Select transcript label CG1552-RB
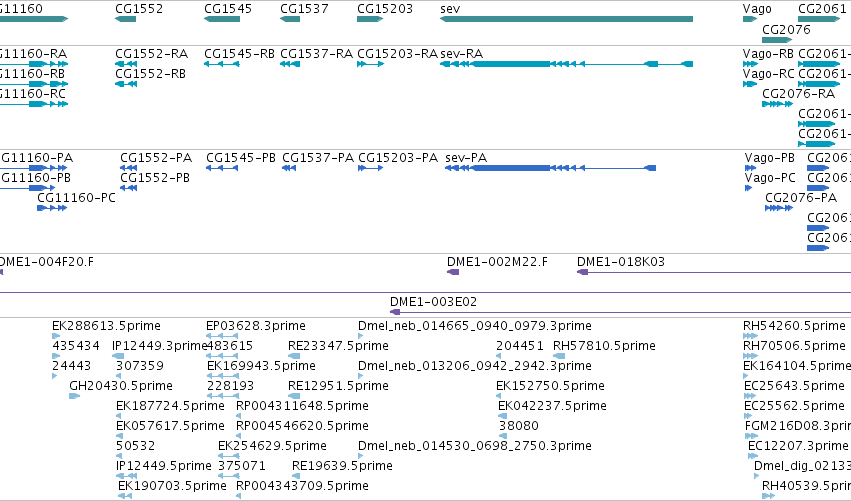851x501 pixels. [x=150, y=74]
